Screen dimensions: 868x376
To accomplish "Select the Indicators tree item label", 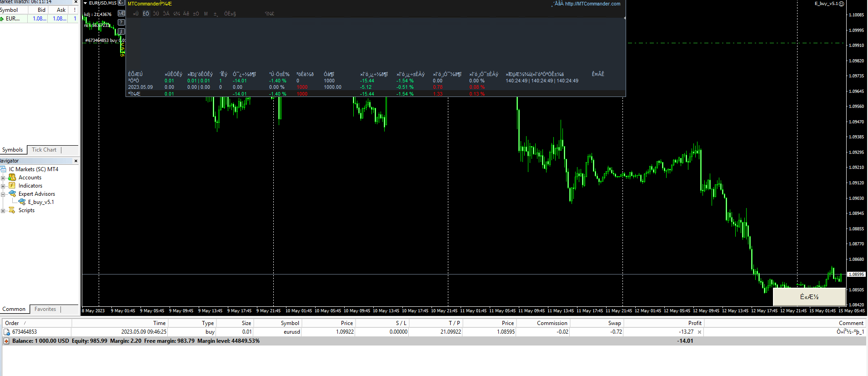I will [30, 186].
